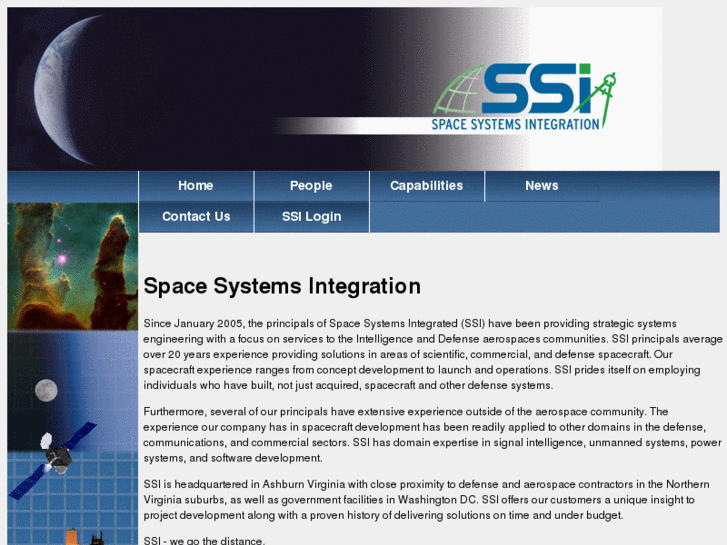Click the SSI Login link
This screenshot has width=727, height=545.
[312, 217]
